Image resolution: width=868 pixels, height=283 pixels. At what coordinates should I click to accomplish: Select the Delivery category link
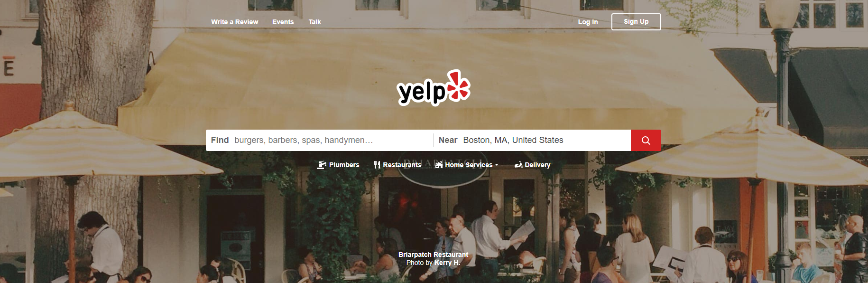pos(532,165)
